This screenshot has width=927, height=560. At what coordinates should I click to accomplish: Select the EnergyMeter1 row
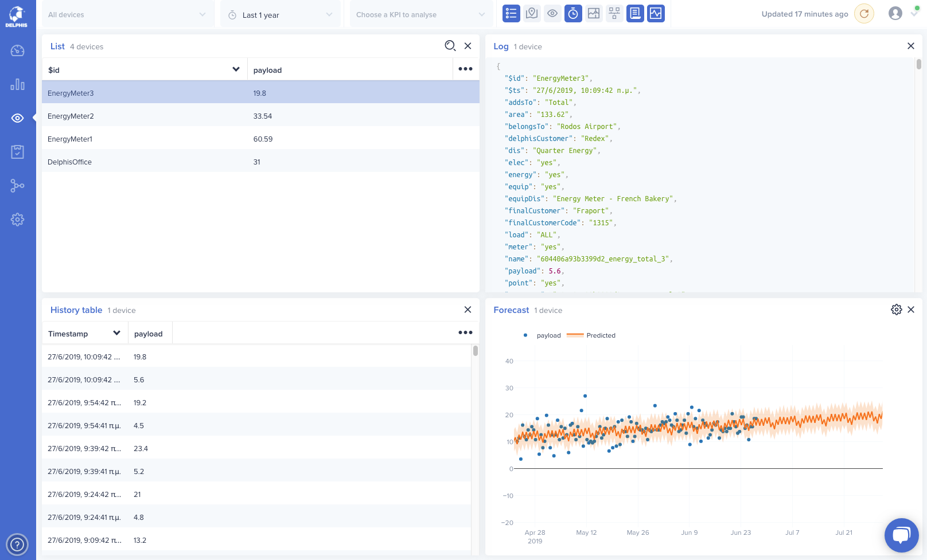click(x=260, y=139)
